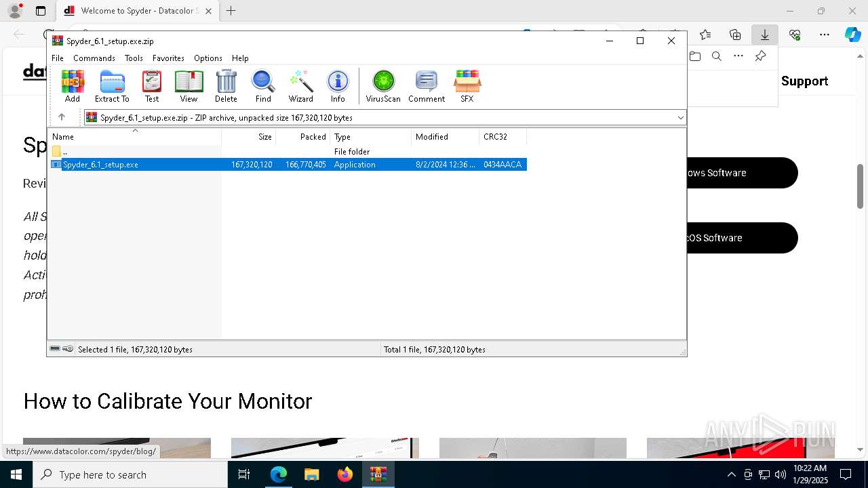868x488 pixels.
Task: Pin the downloads panel
Action: pyautogui.click(x=760, y=56)
